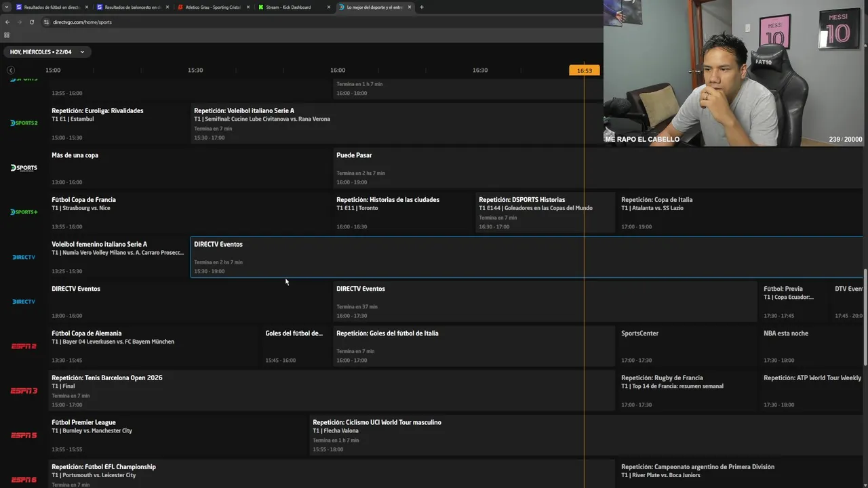Screen dimensions: 868x488
Task: Click the 16:30 time label in timeline
Action: click(x=480, y=70)
